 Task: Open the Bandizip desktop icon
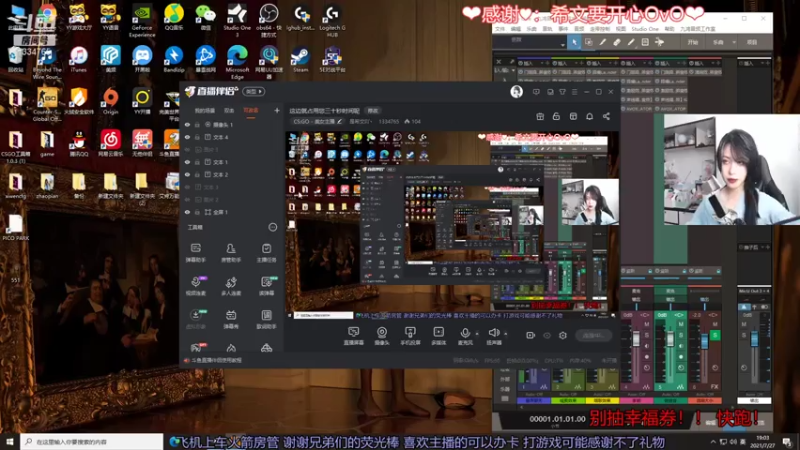174,60
